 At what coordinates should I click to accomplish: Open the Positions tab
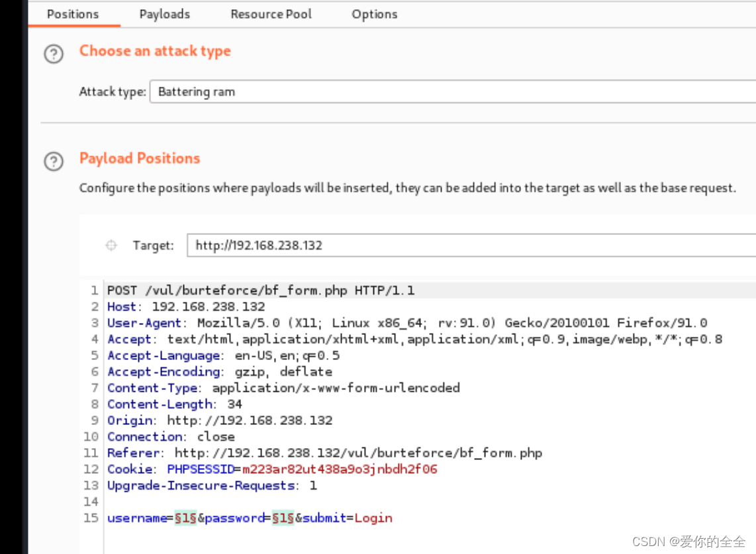pos(73,14)
